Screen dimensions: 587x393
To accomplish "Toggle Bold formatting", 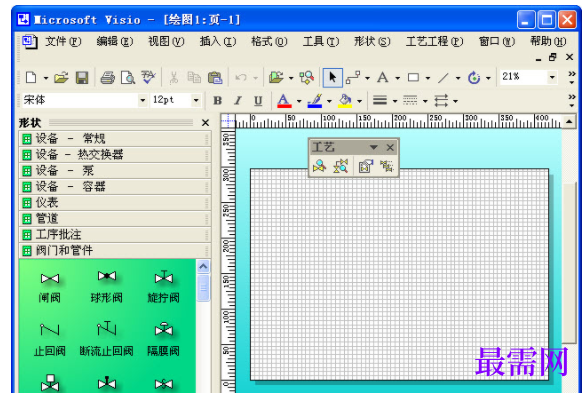I will coord(218,100).
